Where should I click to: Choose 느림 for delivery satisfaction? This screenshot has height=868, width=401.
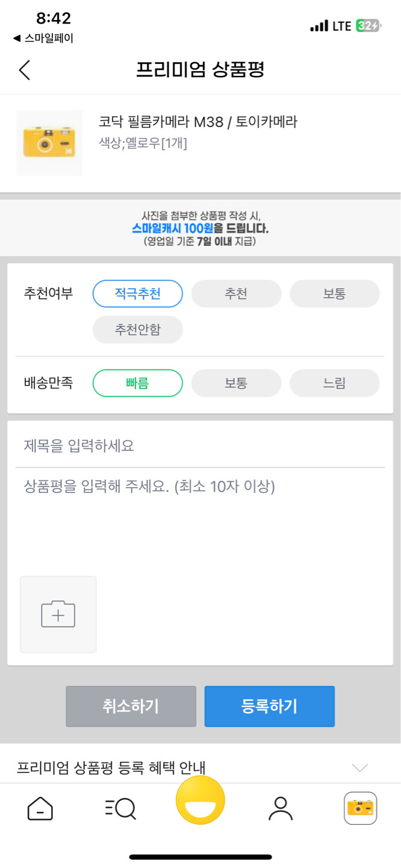335,383
